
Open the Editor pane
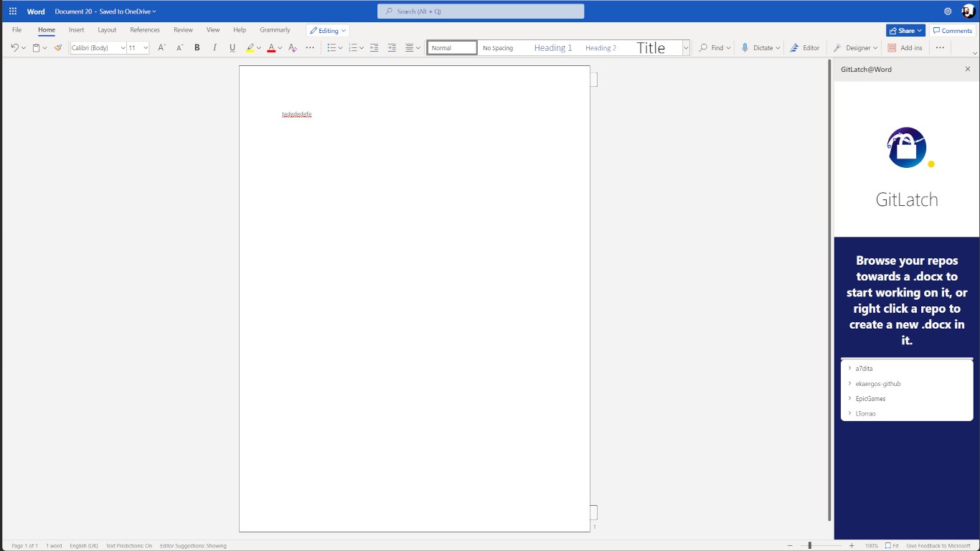(805, 48)
